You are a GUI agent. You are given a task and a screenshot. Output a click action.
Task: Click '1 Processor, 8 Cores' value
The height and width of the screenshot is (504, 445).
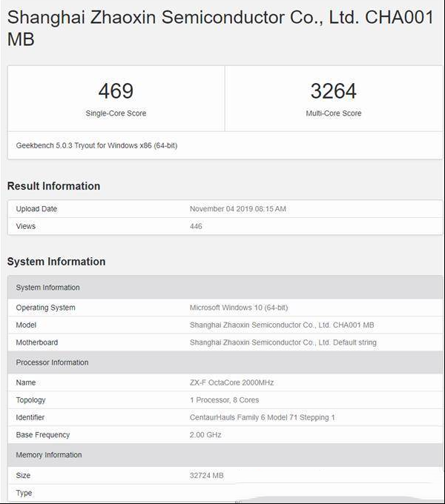[224, 399]
